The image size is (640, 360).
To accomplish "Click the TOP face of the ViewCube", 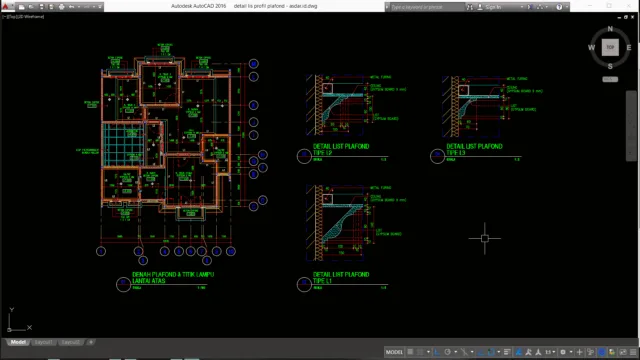I will coord(610,47).
